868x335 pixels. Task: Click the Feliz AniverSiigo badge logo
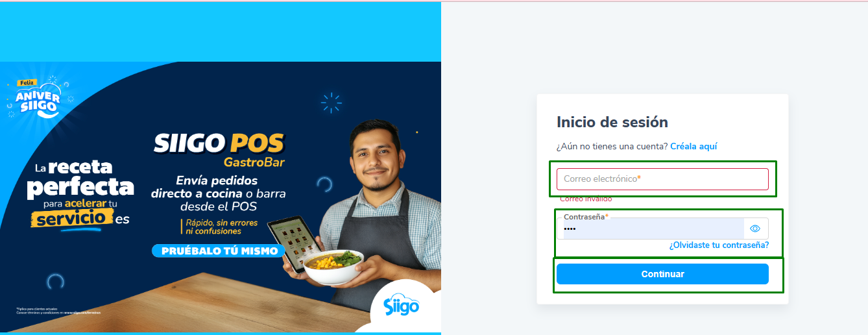tap(40, 99)
